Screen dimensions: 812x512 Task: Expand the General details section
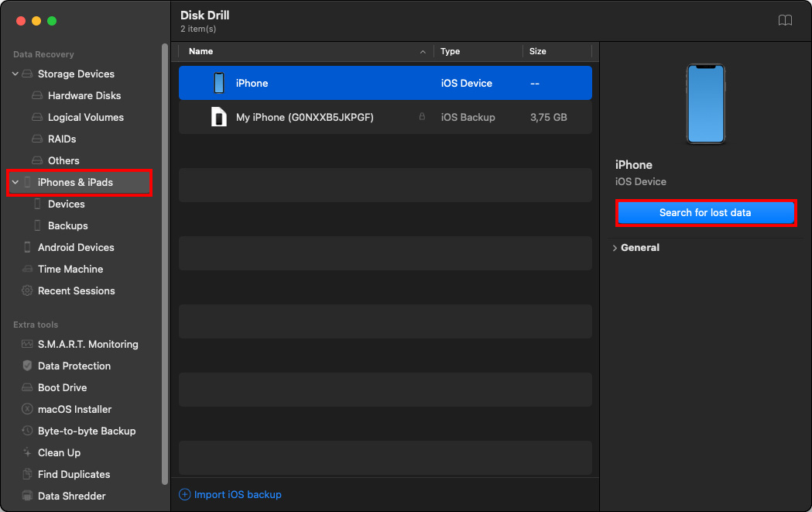pyautogui.click(x=615, y=248)
